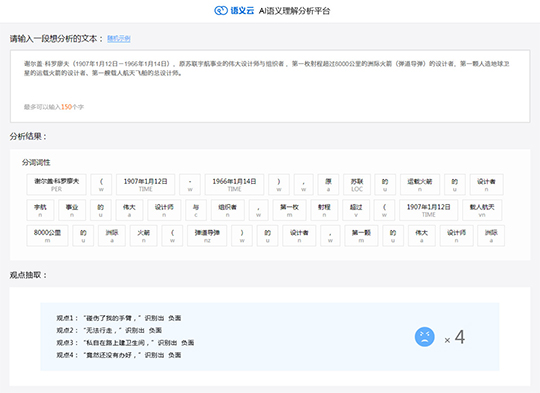This screenshot has height=393, width=540.
Task: Select the 8000公里 measure token
Action: coord(47,236)
